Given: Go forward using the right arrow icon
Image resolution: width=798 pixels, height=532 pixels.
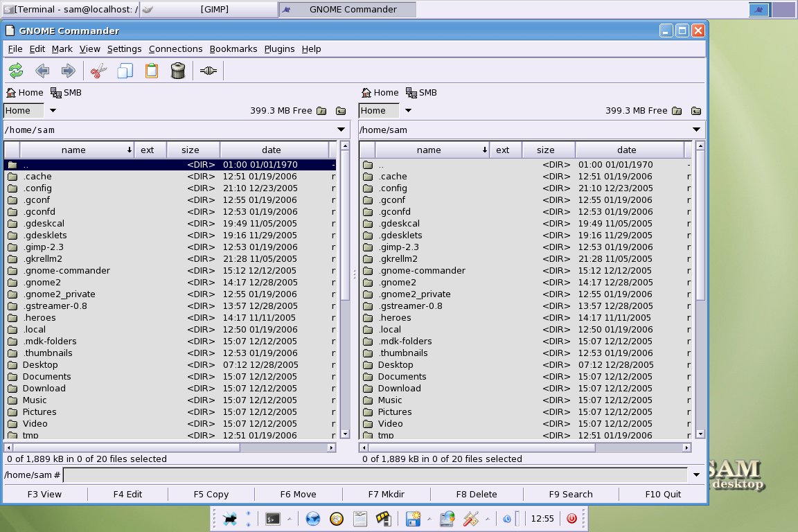Looking at the screenshot, I should tap(68, 71).
